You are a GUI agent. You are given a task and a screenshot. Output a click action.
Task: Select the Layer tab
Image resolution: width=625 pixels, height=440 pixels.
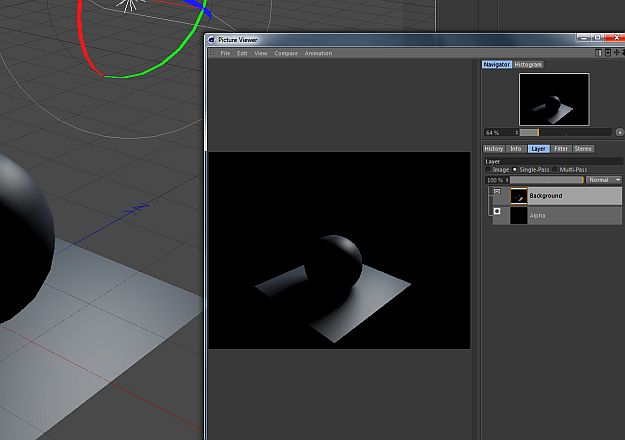click(539, 149)
